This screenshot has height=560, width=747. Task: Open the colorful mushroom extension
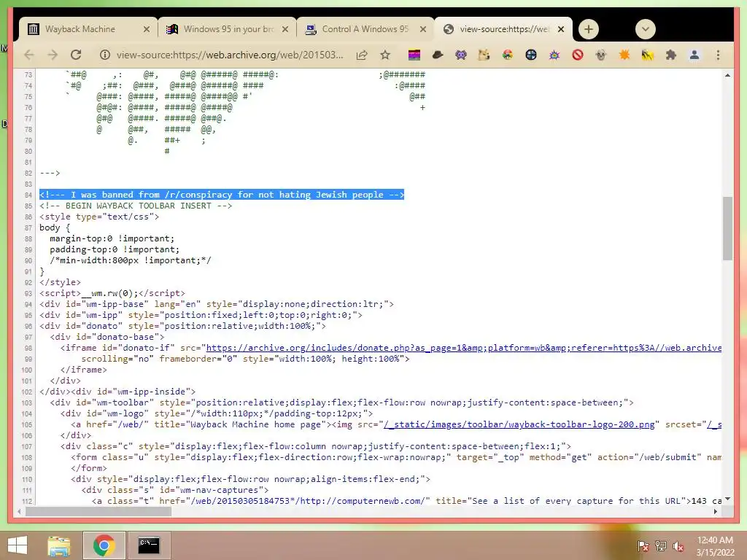point(508,55)
